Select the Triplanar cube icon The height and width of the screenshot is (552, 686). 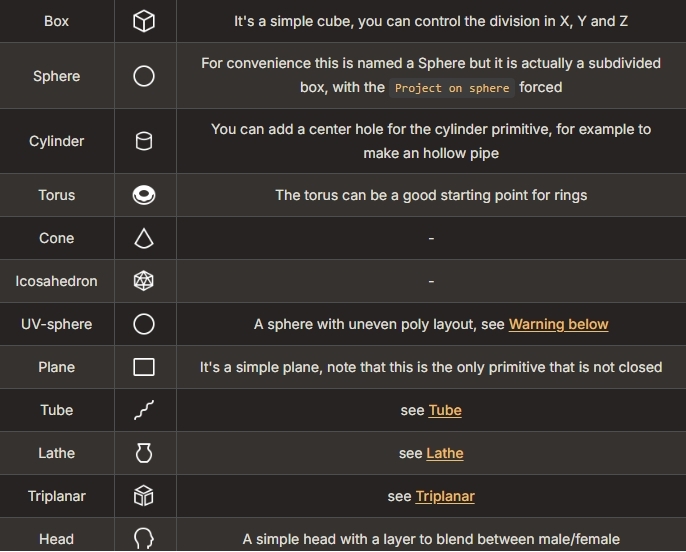pyautogui.click(x=144, y=496)
